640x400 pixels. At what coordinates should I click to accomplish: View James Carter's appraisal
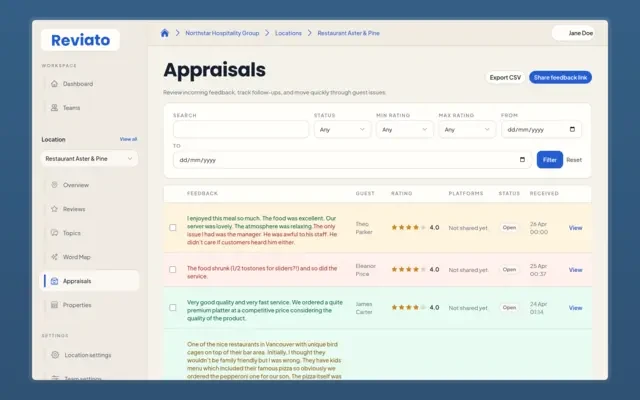(x=576, y=308)
